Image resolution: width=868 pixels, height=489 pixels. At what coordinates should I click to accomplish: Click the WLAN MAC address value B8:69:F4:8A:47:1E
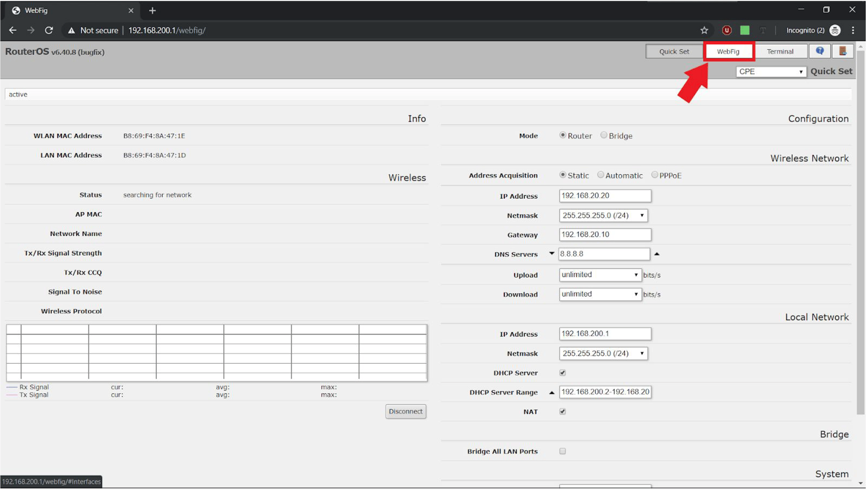154,136
